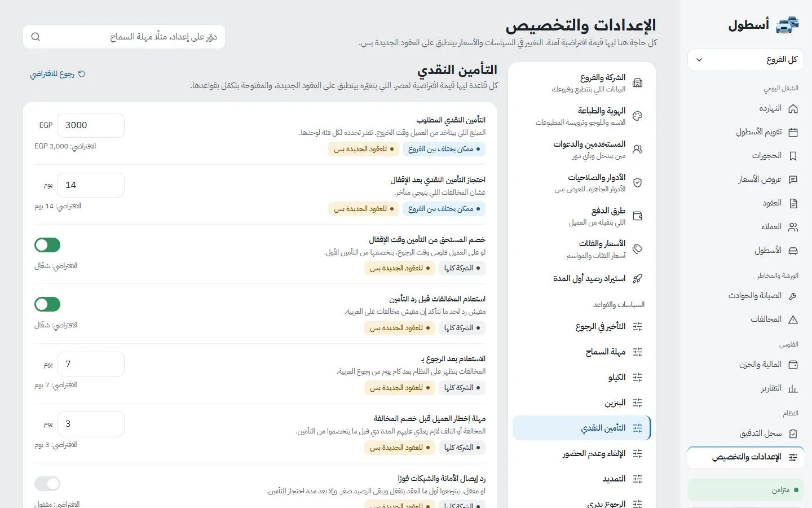Click the shield icon for الأدوار والصلاحيات
This screenshot has height=508, width=812.
pos(638,183)
